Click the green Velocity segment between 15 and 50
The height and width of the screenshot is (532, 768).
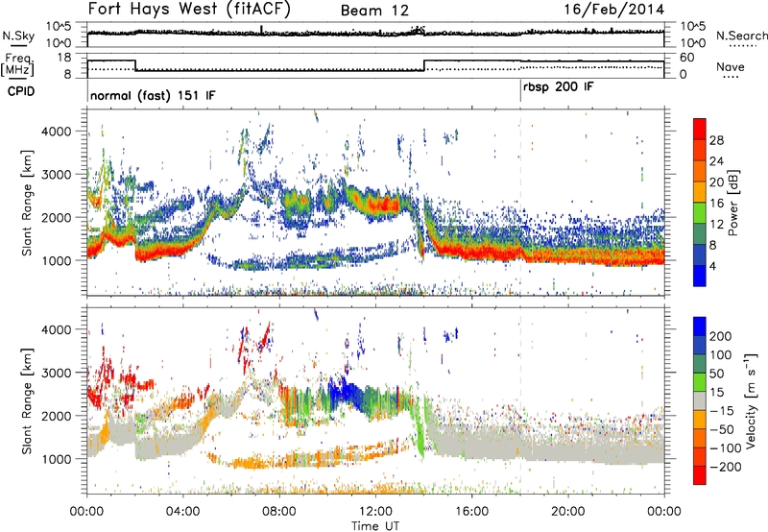700,382
